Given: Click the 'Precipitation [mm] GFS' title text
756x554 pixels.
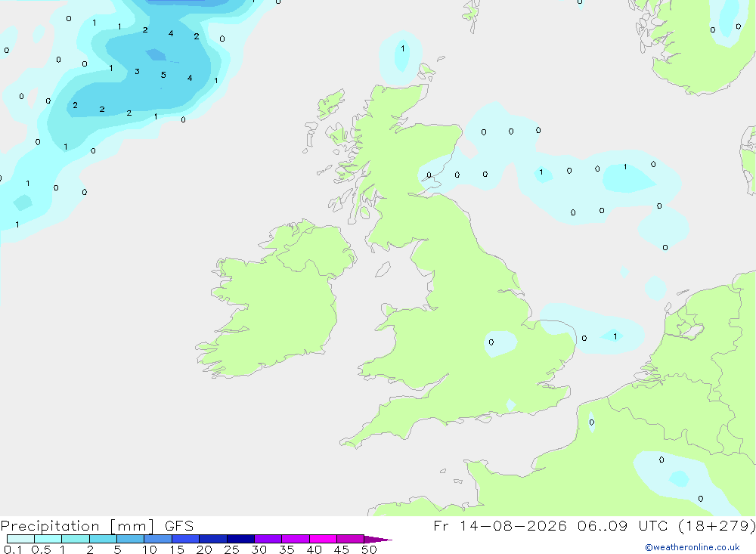Looking at the screenshot, I should (x=97, y=526).
